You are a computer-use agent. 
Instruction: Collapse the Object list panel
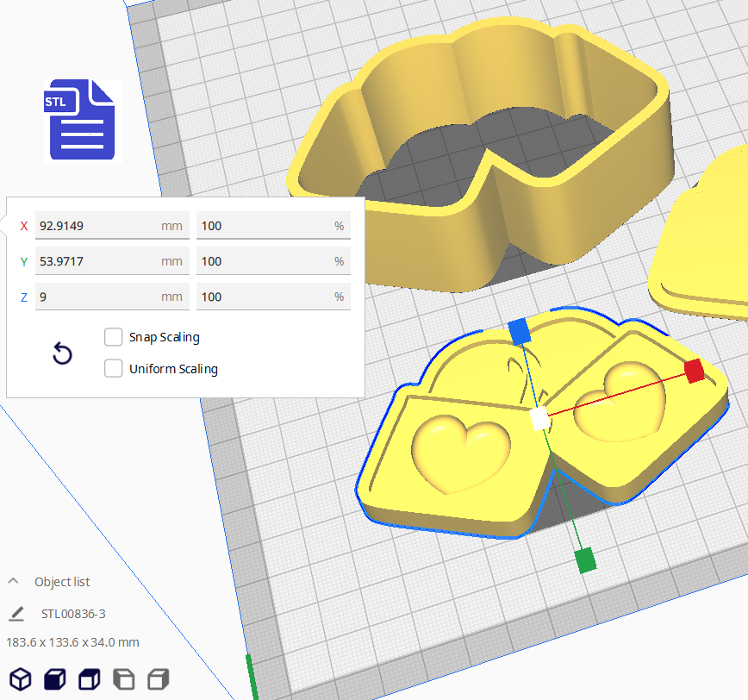coord(14,582)
